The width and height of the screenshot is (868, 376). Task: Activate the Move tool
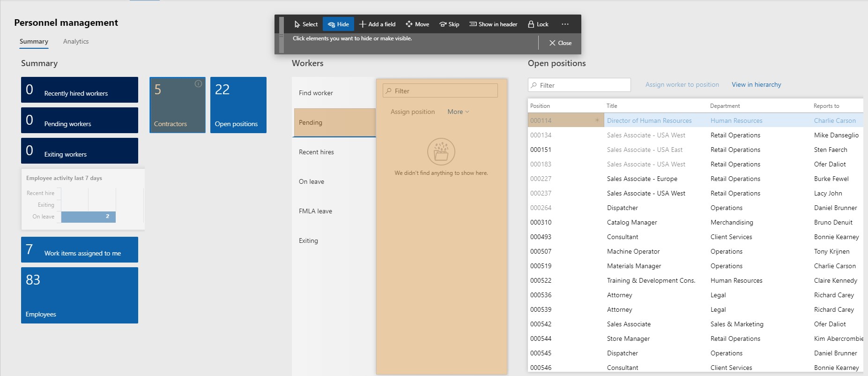[417, 24]
